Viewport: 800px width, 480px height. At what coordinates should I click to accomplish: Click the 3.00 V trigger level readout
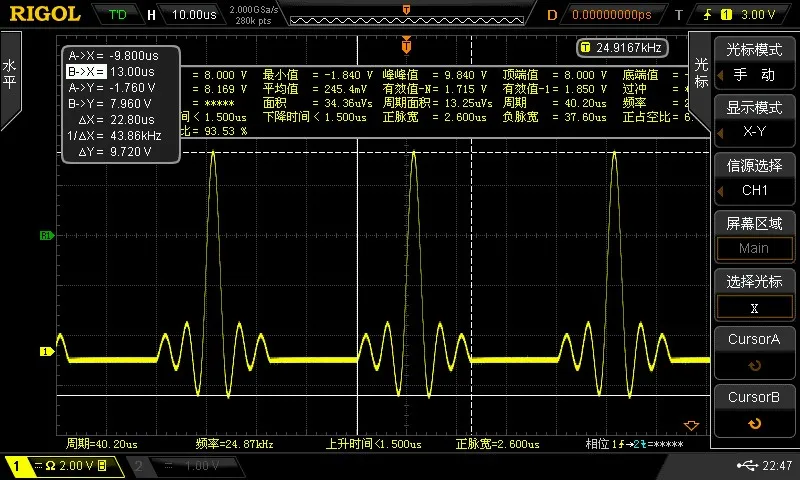click(x=758, y=15)
